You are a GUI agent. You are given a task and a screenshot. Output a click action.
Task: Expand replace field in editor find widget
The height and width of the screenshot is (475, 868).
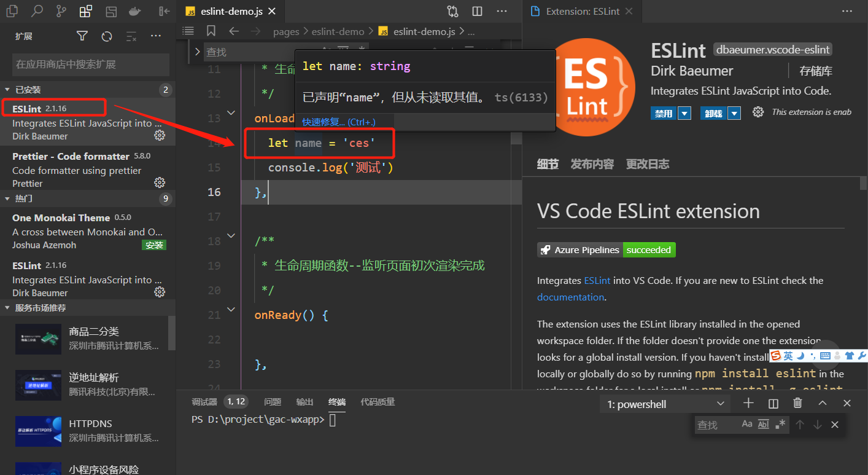(x=197, y=52)
